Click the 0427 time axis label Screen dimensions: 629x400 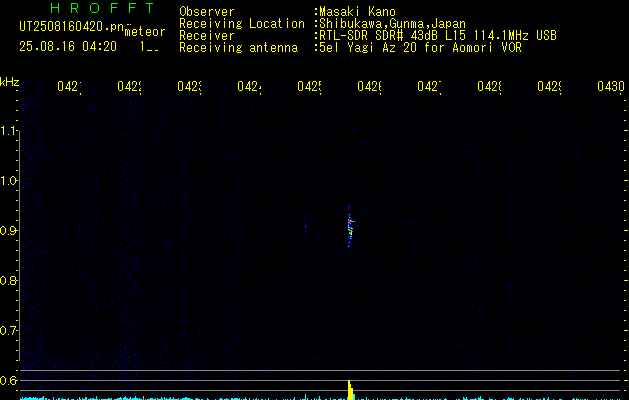pyautogui.click(x=429, y=86)
